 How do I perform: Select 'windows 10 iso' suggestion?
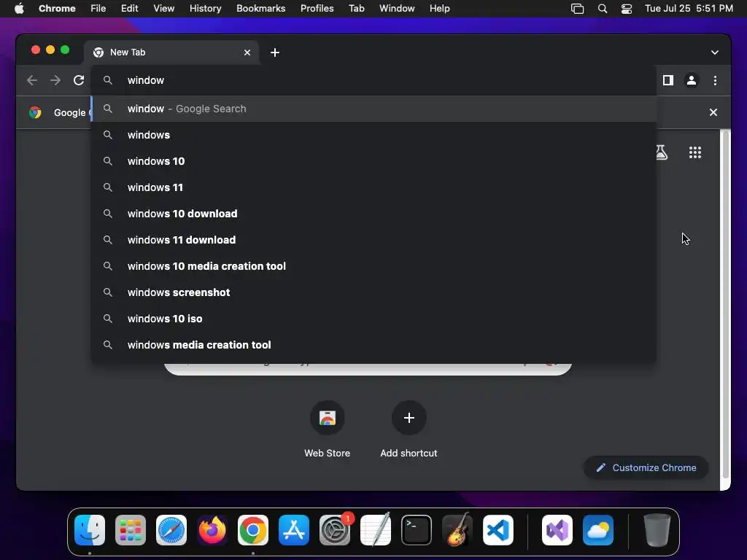(373, 318)
